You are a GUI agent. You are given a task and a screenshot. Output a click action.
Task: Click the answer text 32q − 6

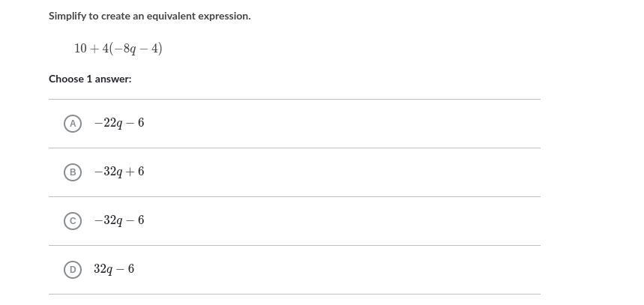click(x=114, y=269)
